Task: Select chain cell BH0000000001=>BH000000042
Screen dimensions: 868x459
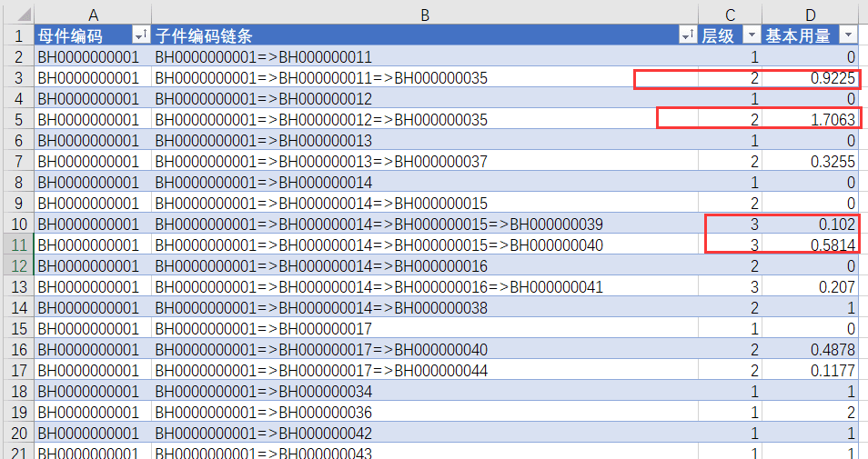Action: pos(425,433)
